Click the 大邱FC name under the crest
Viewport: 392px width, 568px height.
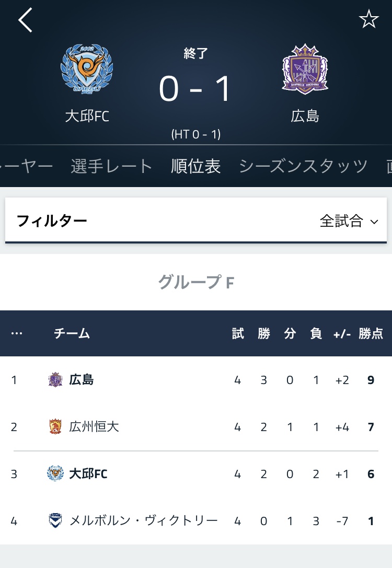[x=87, y=117]
